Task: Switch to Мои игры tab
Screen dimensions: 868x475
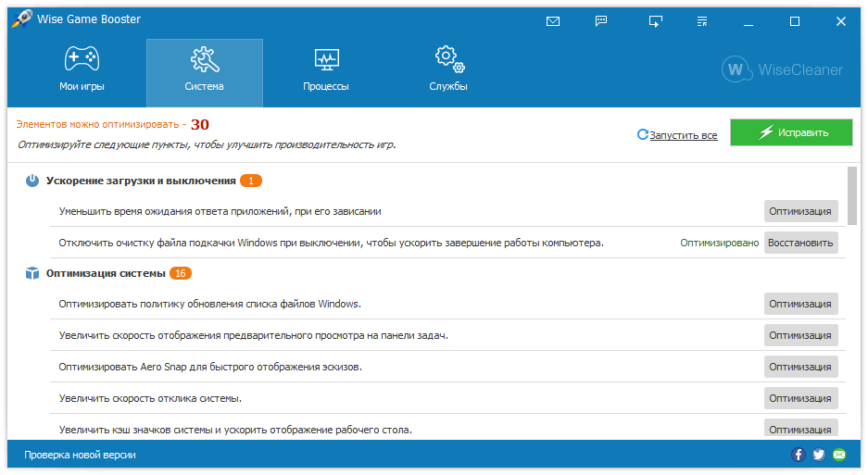Action: (x=82, y=72)
